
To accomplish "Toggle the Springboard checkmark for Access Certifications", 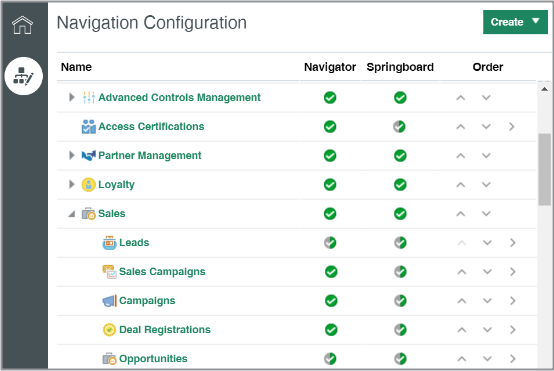I will pyautogui.click(x=399, y=126).
